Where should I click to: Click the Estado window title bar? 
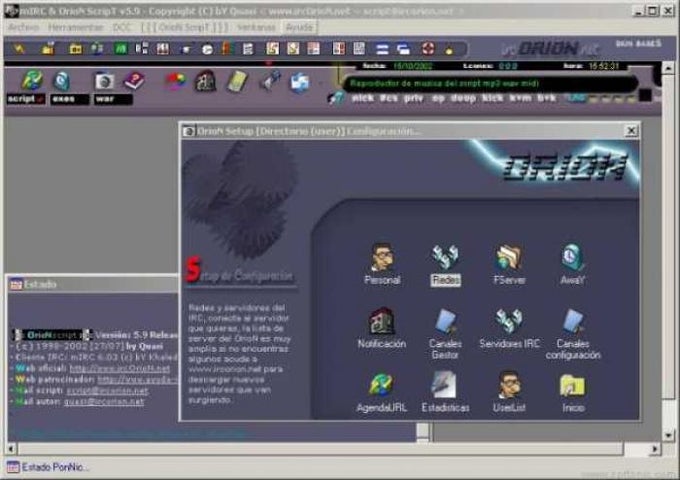click(x=93, y=284)
